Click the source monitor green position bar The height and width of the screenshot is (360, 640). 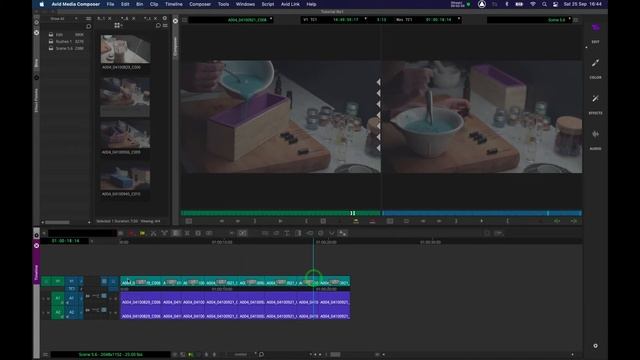(x=280, y=213)
